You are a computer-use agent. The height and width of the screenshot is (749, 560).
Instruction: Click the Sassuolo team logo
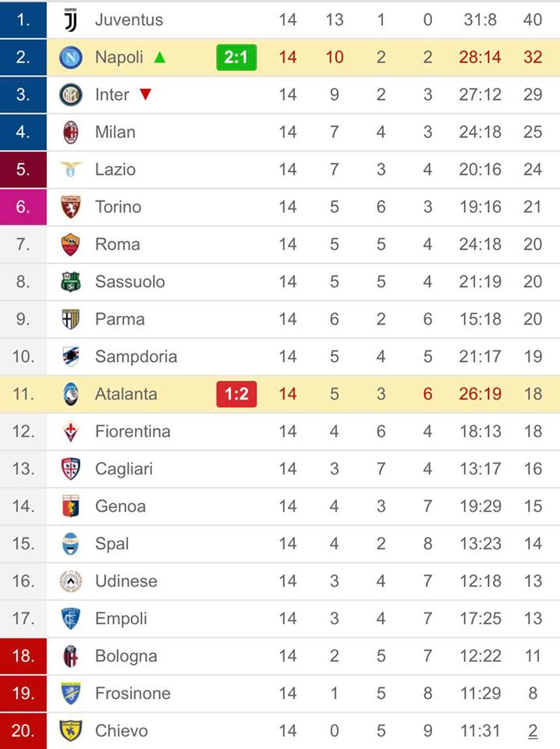coord(71,282)
